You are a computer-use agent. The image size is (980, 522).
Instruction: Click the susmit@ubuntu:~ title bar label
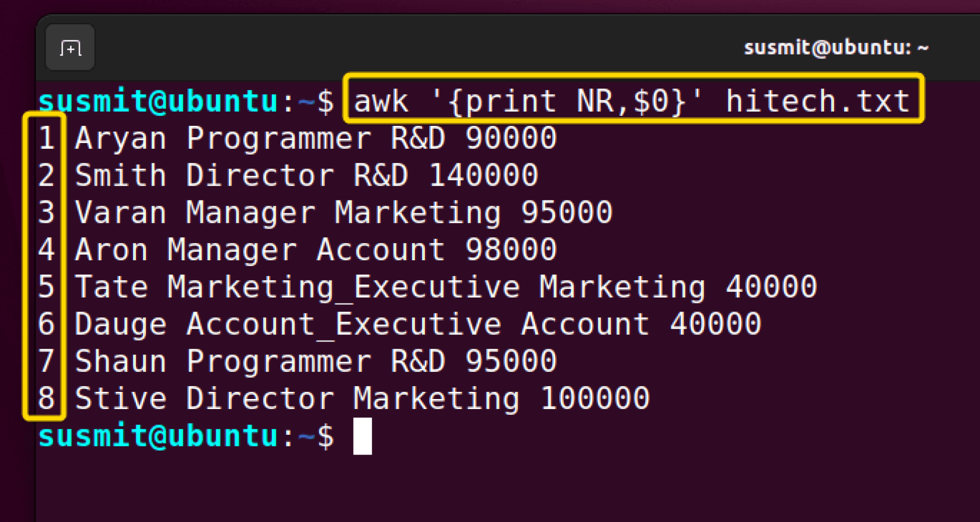(x=835, y=47)
